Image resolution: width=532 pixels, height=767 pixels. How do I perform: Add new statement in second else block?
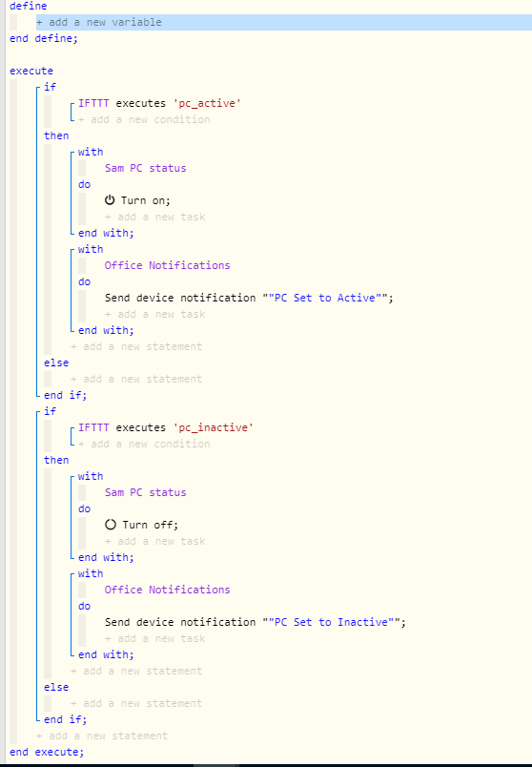[x=136, y=703]
